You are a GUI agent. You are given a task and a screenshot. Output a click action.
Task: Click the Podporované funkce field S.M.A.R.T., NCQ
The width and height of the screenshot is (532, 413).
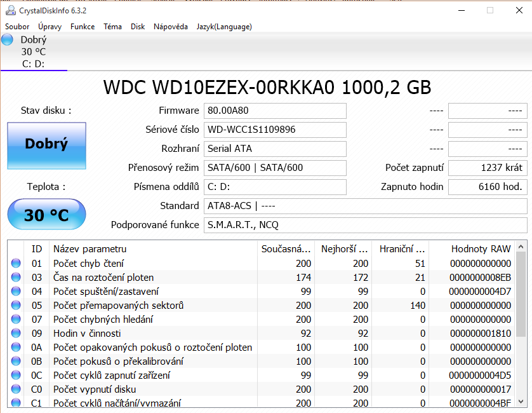(366, 225)
